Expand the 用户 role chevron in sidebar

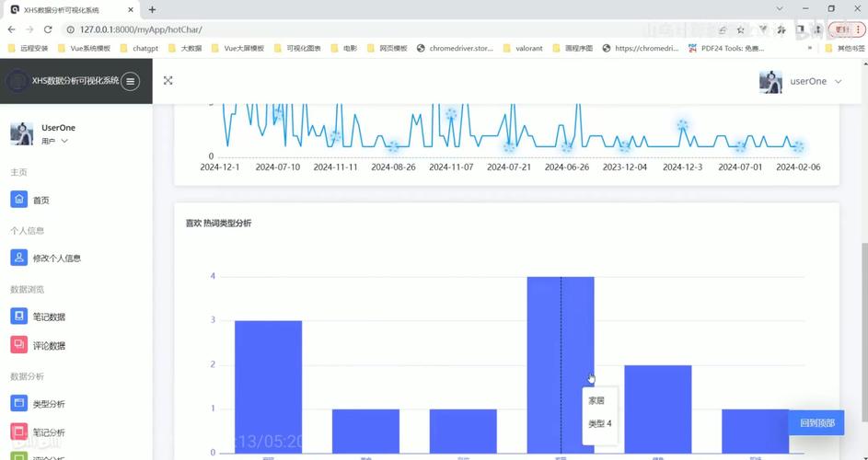point(64,142)
